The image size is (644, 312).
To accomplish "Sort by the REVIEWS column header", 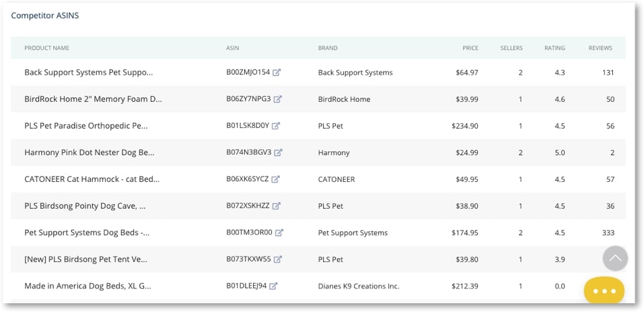I will point(600,48).
